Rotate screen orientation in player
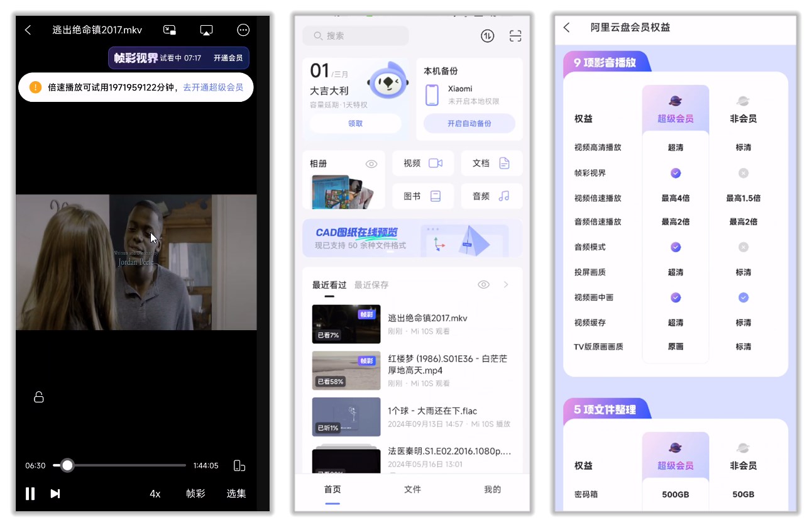812x527 pixels. [x=239, y=465]
